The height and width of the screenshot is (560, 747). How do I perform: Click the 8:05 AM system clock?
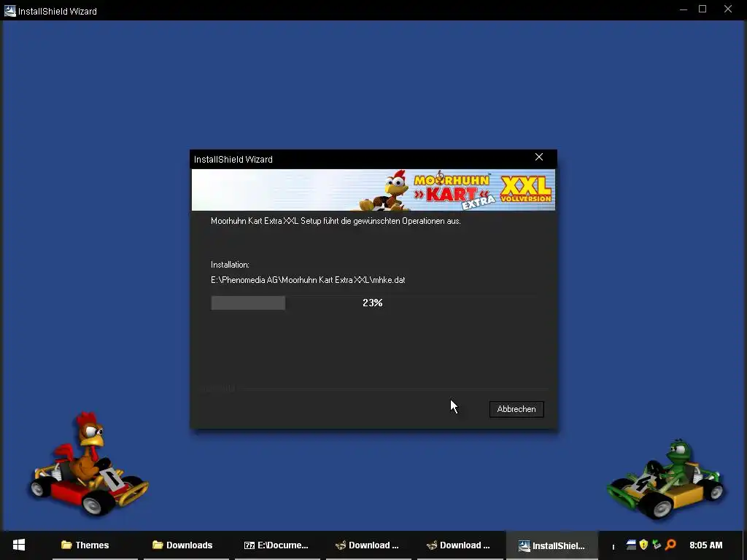coord(706,545)
